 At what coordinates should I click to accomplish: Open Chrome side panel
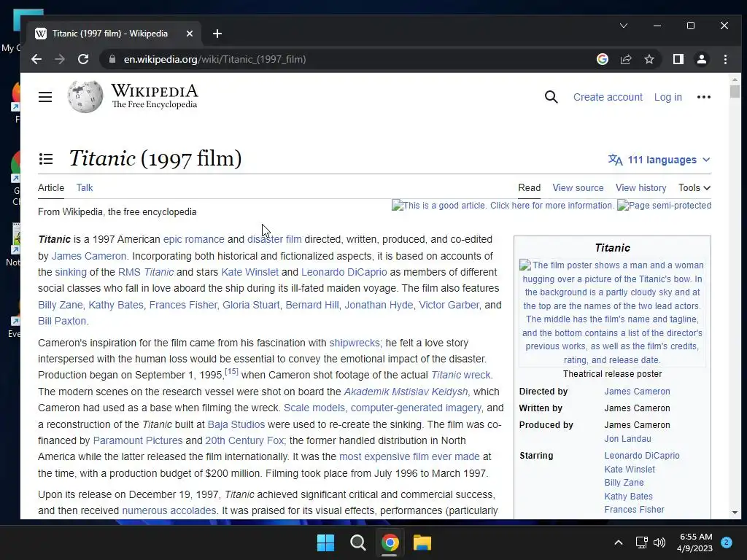678,59
